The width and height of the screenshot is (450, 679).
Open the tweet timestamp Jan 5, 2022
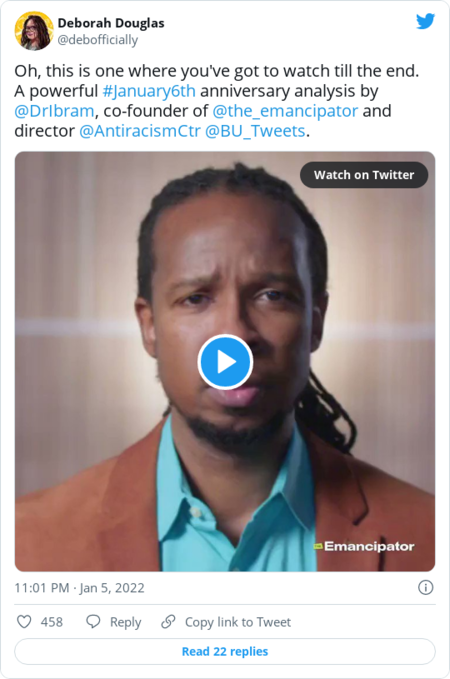(79, 588)
